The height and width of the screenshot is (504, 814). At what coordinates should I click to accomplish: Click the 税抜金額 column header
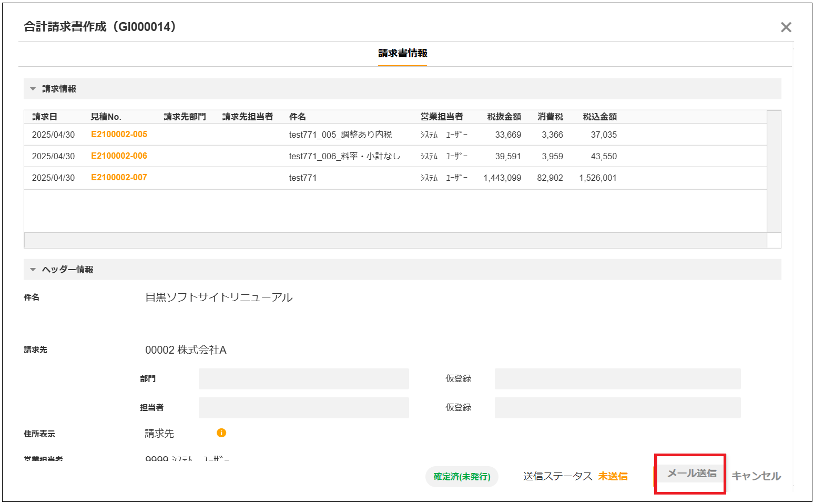tap(504, 117)
